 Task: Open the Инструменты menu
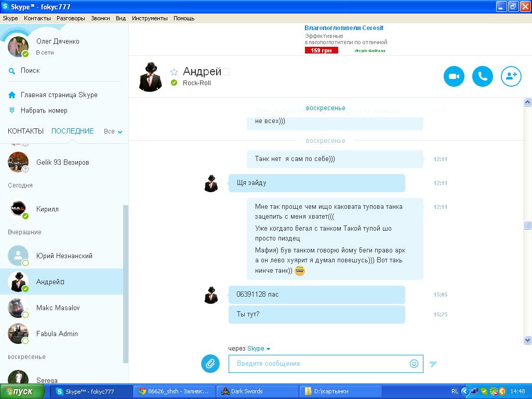(150, 18)
